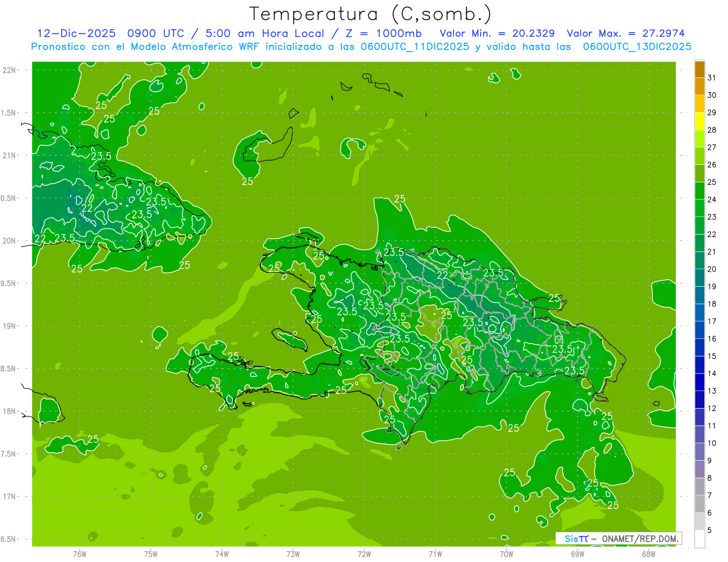Click the '76W' longitude axis label
The height and width of the screenshot is (562, 728).
point(79,554)
